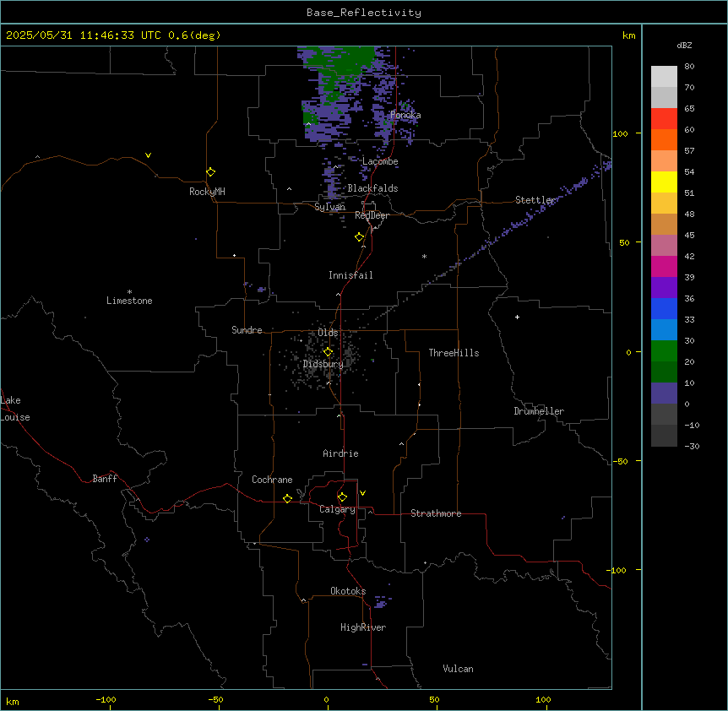Screen dimensions: 728x711
Task: Click the small purple echo east of Okotoks
Action: click(x=381, y=602)
